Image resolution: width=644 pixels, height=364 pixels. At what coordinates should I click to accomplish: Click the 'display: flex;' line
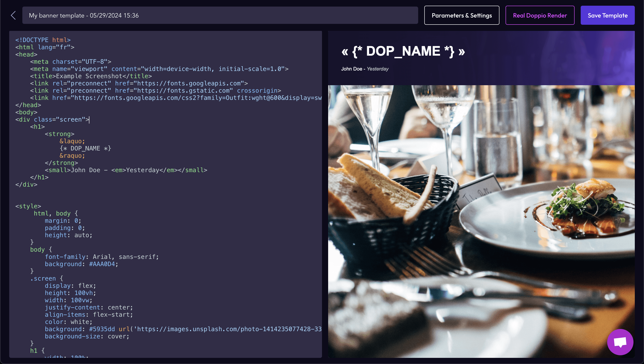[71, 286]
